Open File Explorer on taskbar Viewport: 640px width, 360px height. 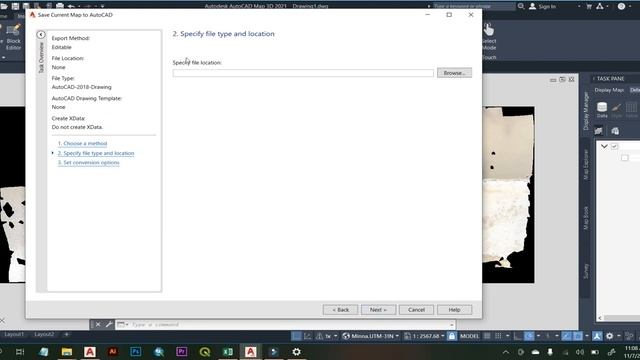tap(67, 352)
